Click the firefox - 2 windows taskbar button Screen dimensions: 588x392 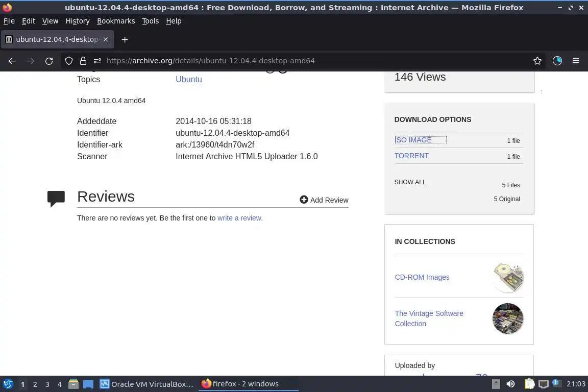coord(248,384)
